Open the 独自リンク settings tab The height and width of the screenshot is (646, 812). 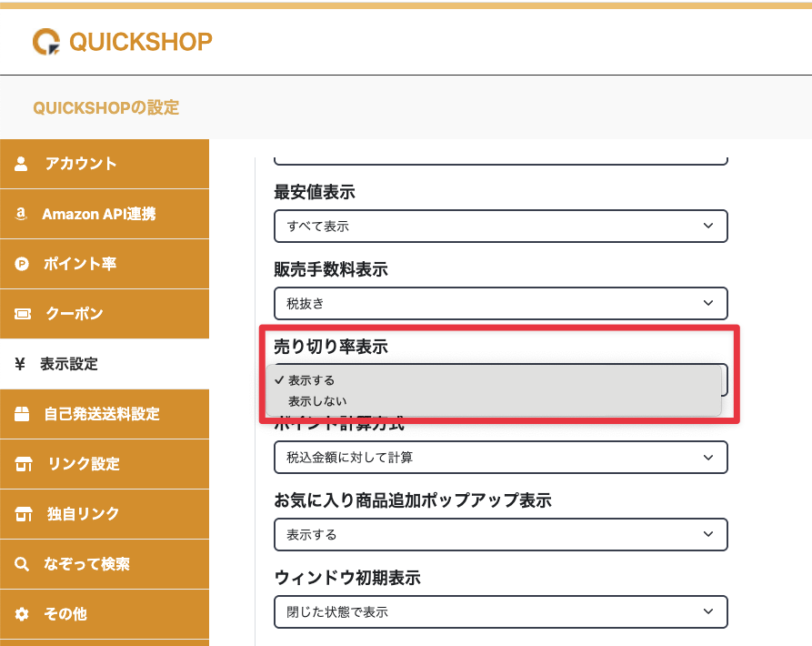point(83,514)
